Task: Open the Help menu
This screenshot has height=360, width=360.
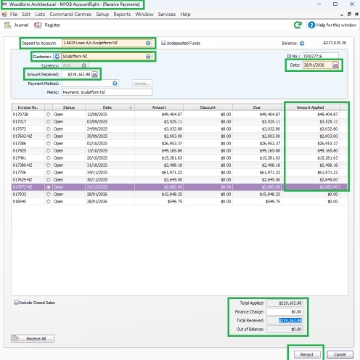Action: (185, 14)
